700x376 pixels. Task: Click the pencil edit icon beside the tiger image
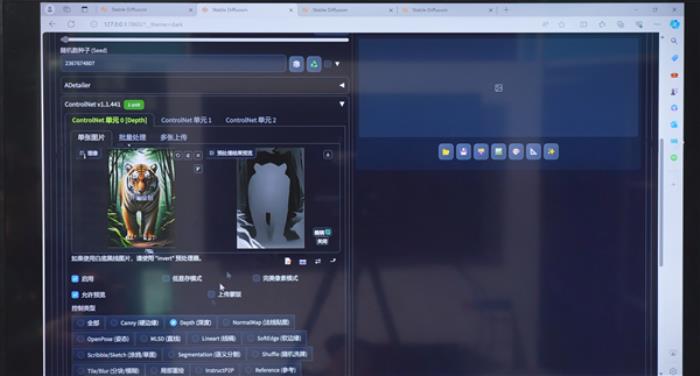click(198, 169)
